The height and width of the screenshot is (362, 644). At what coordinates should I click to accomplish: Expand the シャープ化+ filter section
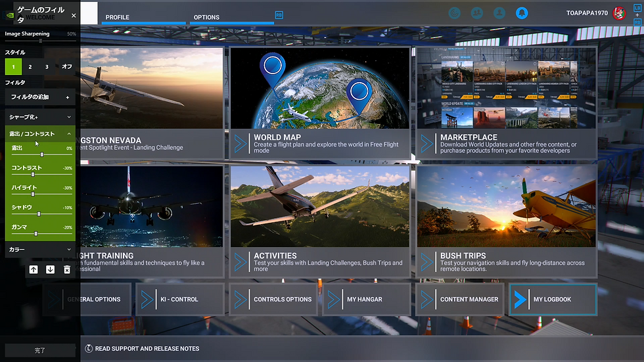pos(40,117)
